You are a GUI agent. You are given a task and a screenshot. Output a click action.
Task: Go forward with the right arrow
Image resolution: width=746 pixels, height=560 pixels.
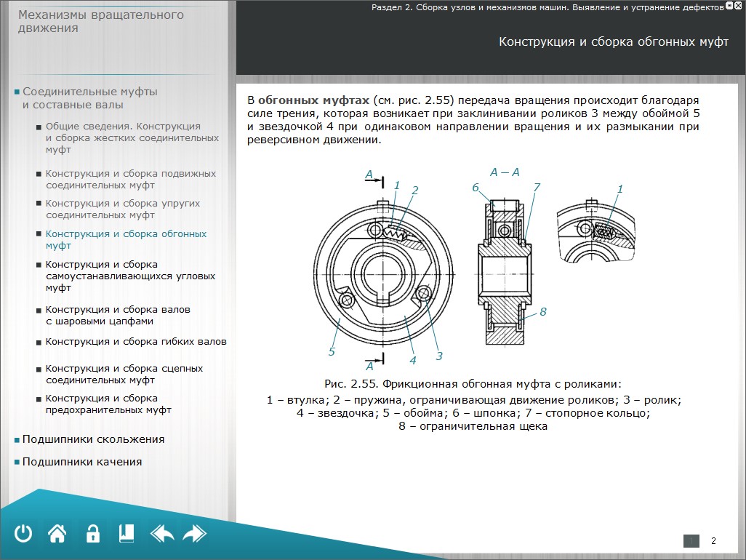[x=194, y=534]
